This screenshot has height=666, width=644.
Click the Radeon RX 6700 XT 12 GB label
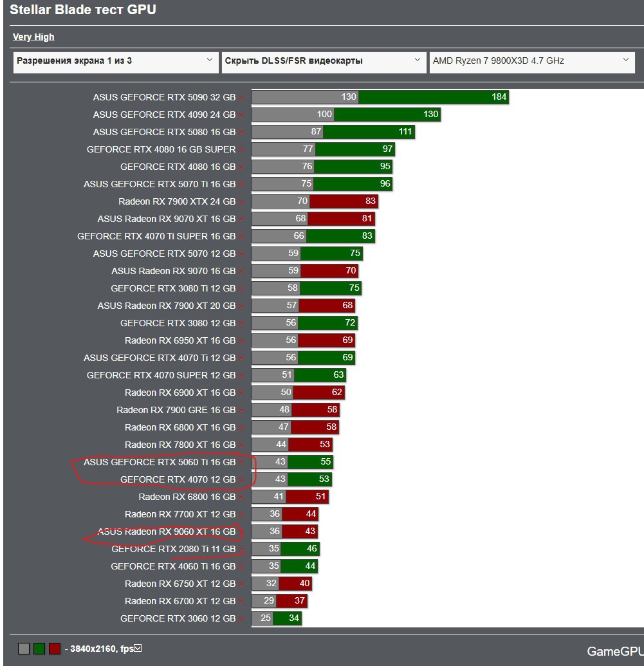[180, 602]
